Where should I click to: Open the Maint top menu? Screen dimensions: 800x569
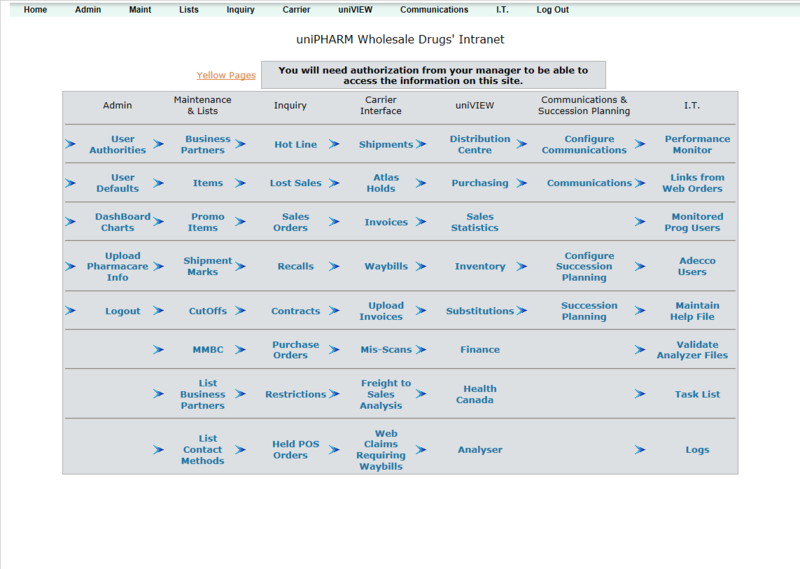tap(140, 10)
